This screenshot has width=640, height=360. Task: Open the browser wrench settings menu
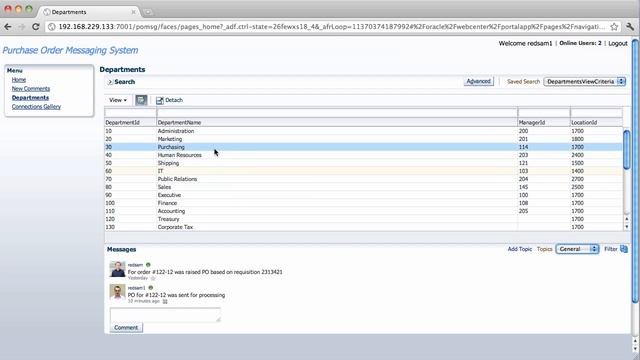(x=630, y=27)
